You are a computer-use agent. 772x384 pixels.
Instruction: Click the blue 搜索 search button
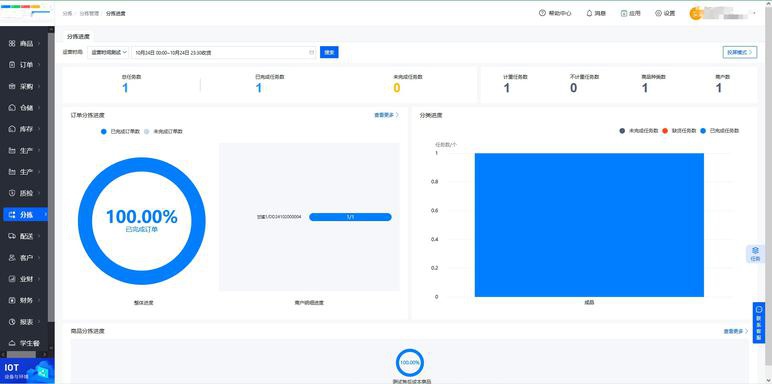point(329,52)
